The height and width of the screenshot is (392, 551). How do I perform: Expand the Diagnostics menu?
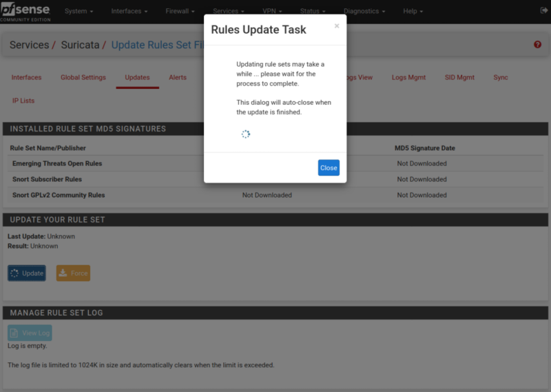point(364,11)
